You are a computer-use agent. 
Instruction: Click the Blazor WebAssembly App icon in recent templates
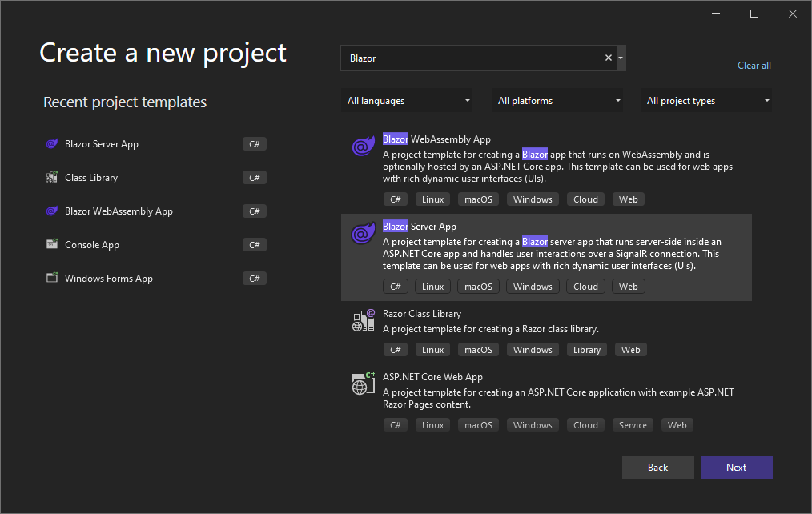coord(52,211)
